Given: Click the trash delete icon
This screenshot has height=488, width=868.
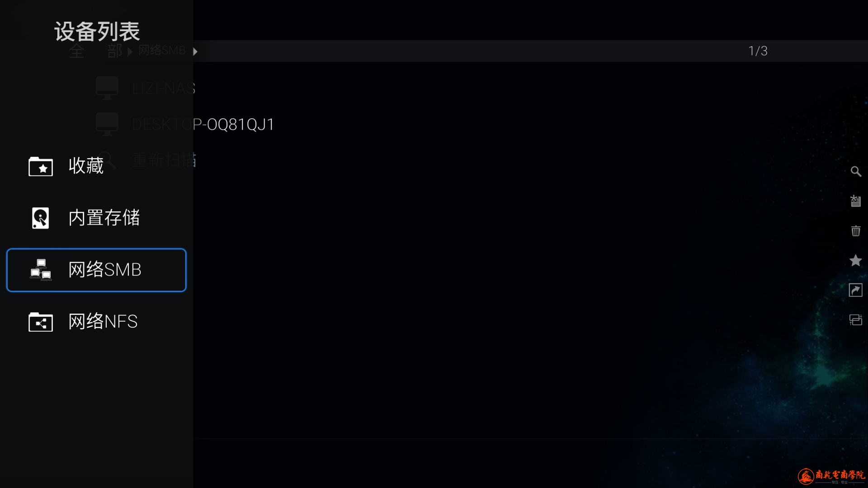Looking at the screenshot, I should point(856,231).
